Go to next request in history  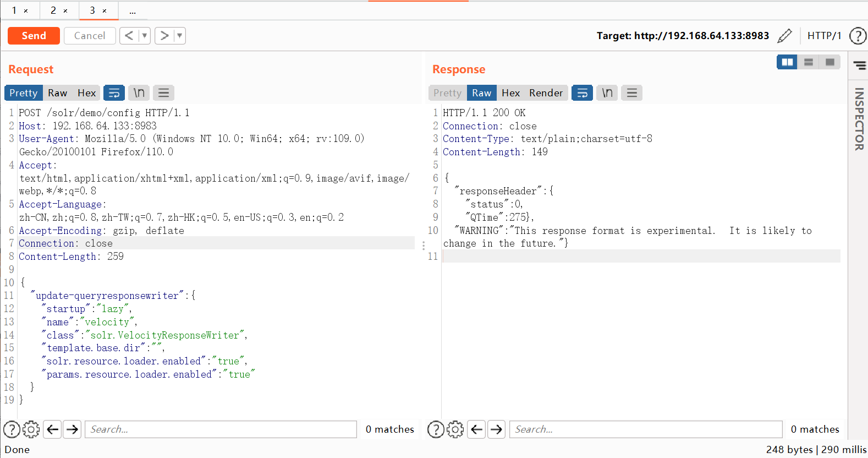coord(164,36)
